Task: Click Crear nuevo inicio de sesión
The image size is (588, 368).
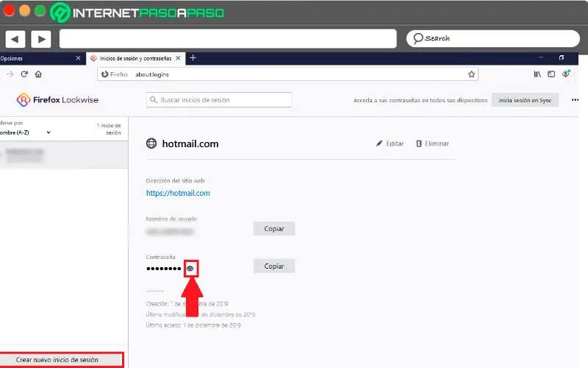Action: coord(61,360)
